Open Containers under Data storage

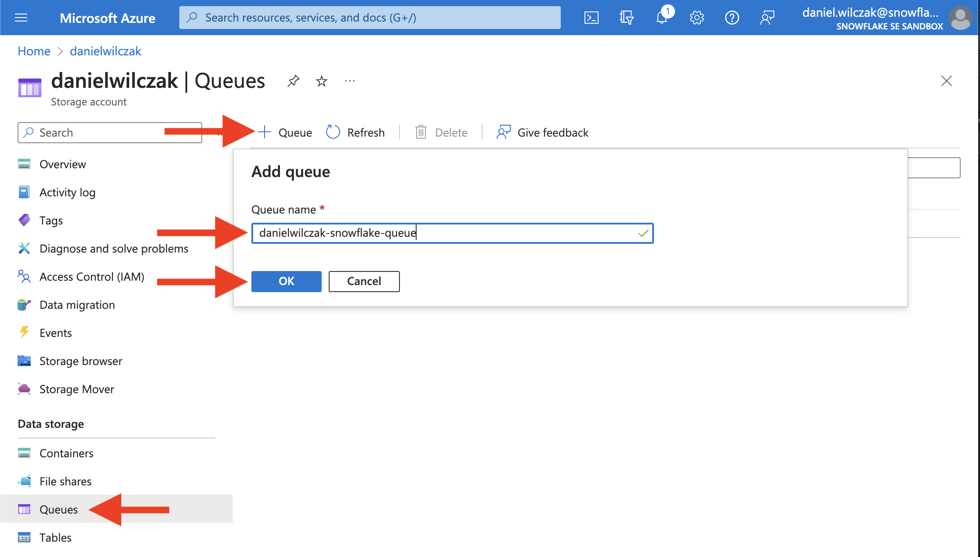coord(66,453)
